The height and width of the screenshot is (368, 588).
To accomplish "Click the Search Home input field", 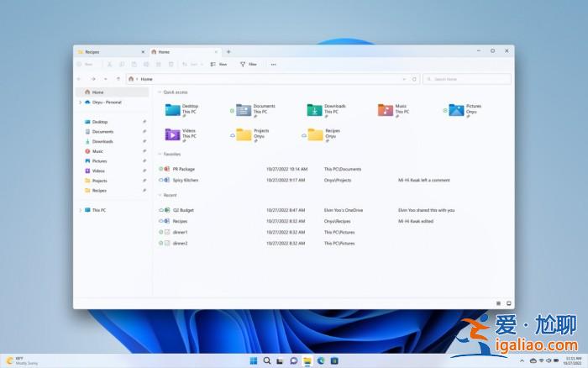I will point(466,79).
